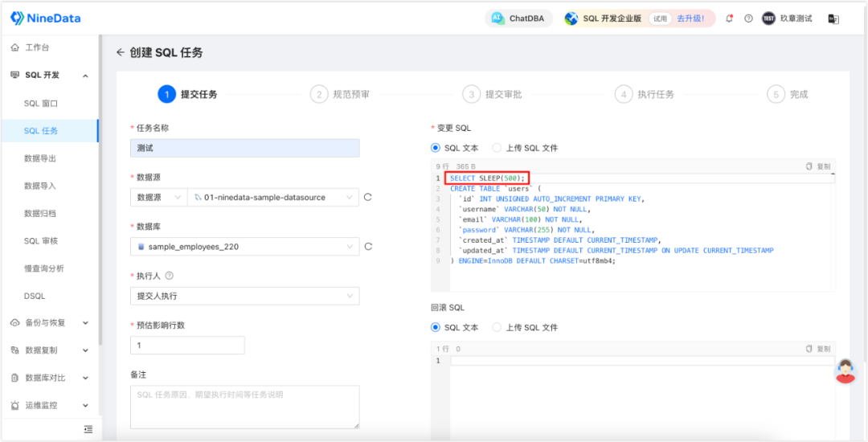Open the customer support avatar

click(x=845, y=371)
